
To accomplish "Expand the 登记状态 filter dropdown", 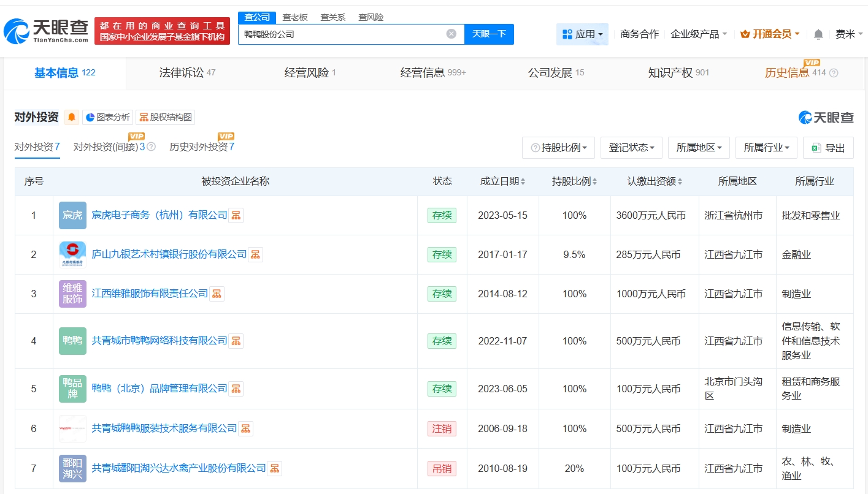I will point(631,148).
